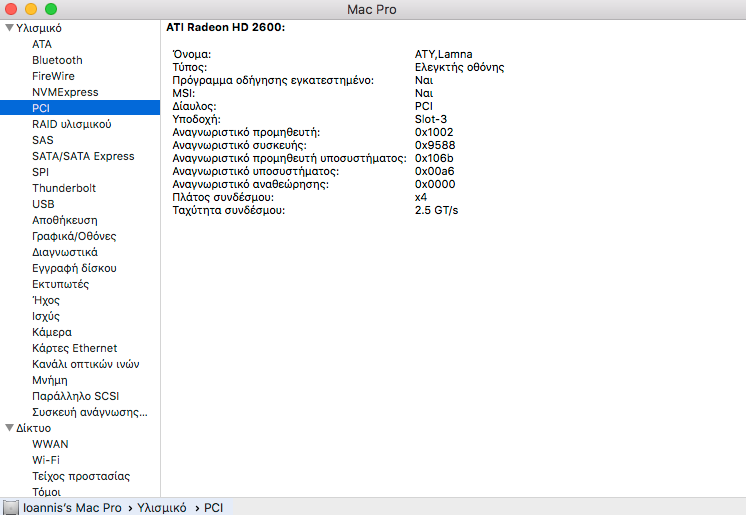This screenshot has height=515, width=746.
Task: Click the Ελεγκτής οθόνης type value
Action: pyautogui.click(x=460, y=67)
